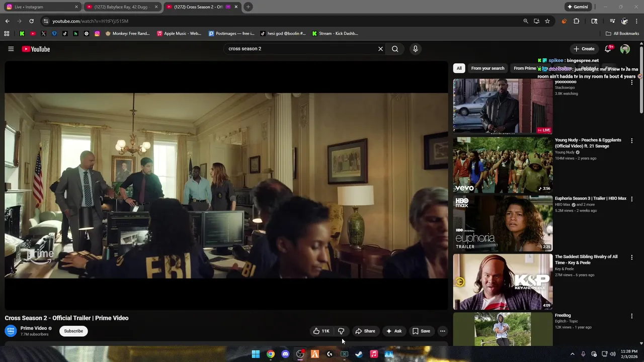Dislike the Cross Season 2 trailer
This screenshot has width=644, height=362.
click(341, 331)
